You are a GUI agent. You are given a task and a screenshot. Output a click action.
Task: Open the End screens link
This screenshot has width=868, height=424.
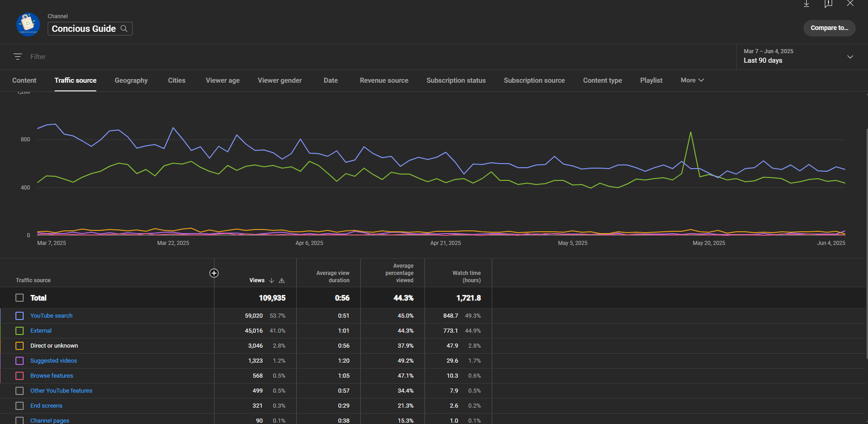pos(46,406)
